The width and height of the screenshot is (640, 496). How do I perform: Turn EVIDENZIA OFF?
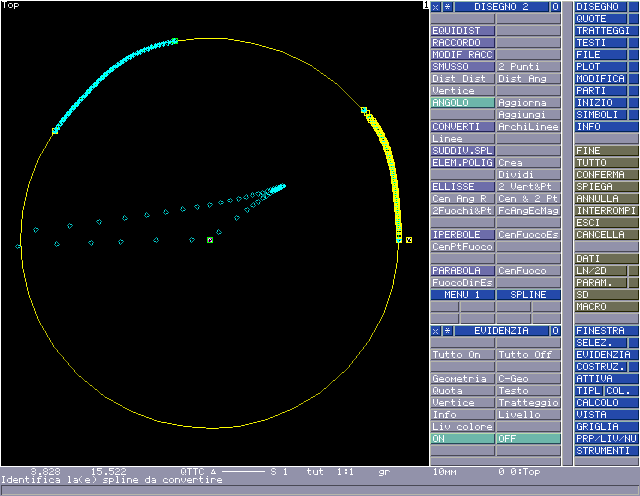coord(529,439)
